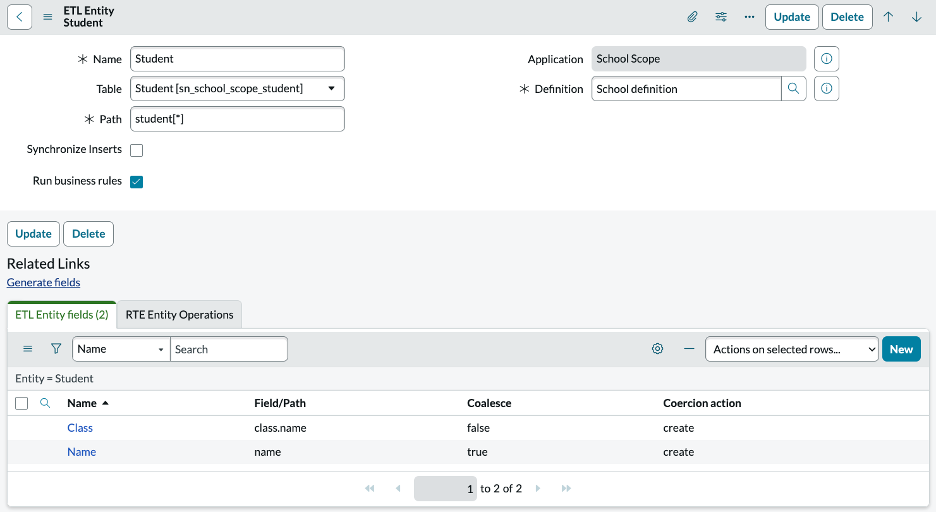
Task: Click lower Update button below form
Action: (33, 234)
